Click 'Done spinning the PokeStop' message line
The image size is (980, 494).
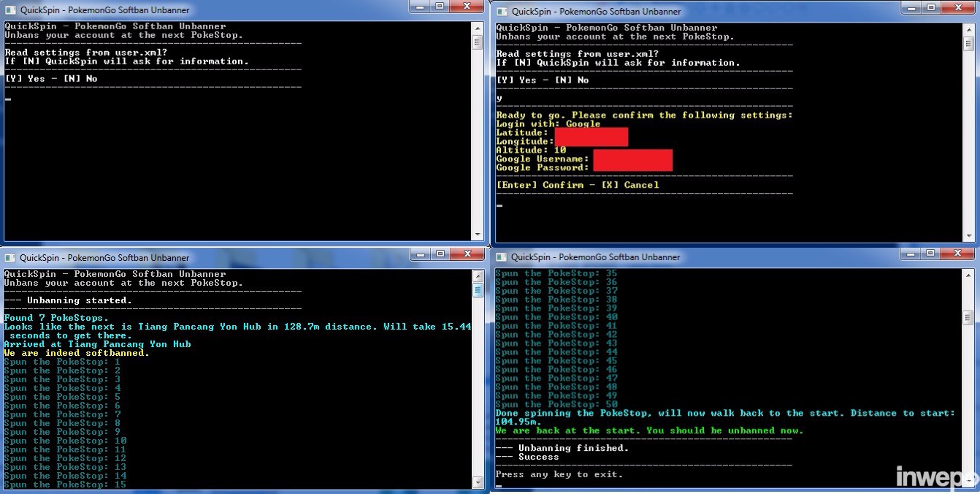click(x=725, y=418)
